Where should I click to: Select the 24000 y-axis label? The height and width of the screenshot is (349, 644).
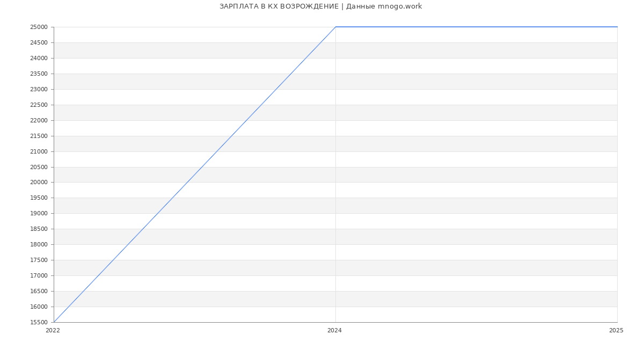39,59
